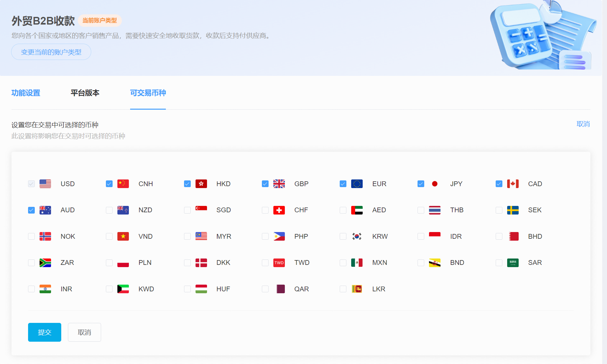The width and height of the screenshot is (607, 364).
Task: Switch to the 平台版本 tab
Action: point(85,93)
